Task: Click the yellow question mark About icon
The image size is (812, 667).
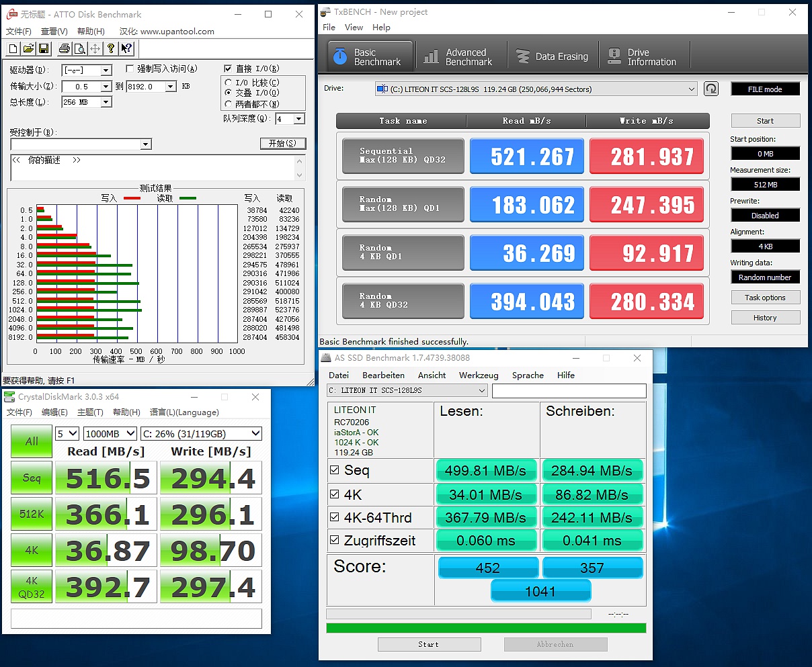Action: pyautogui.click(x=111, y=48)
